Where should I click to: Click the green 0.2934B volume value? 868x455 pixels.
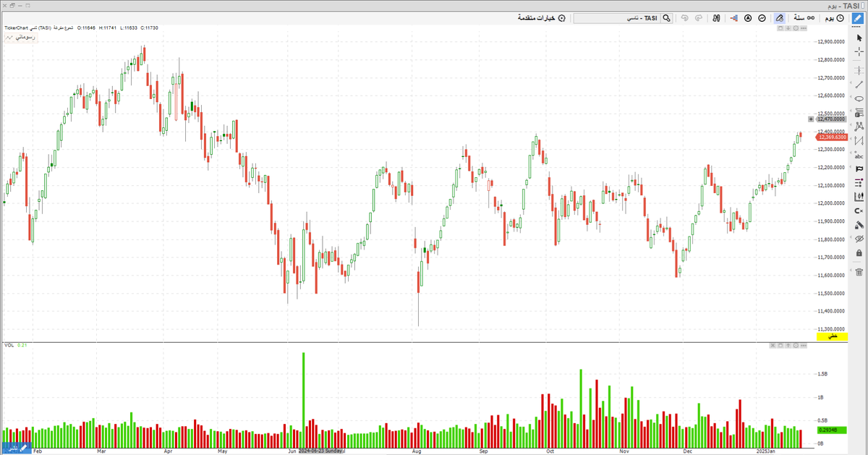pyautogui.click(x=832, y=430)
